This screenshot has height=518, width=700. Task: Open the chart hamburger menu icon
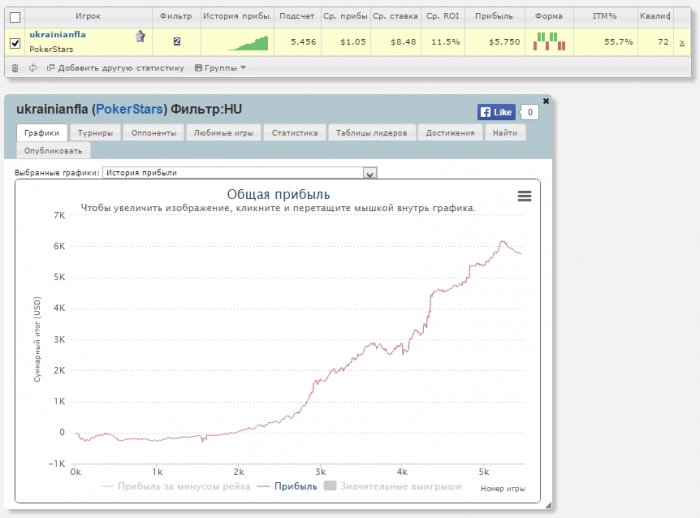click(x=524, y=196)
